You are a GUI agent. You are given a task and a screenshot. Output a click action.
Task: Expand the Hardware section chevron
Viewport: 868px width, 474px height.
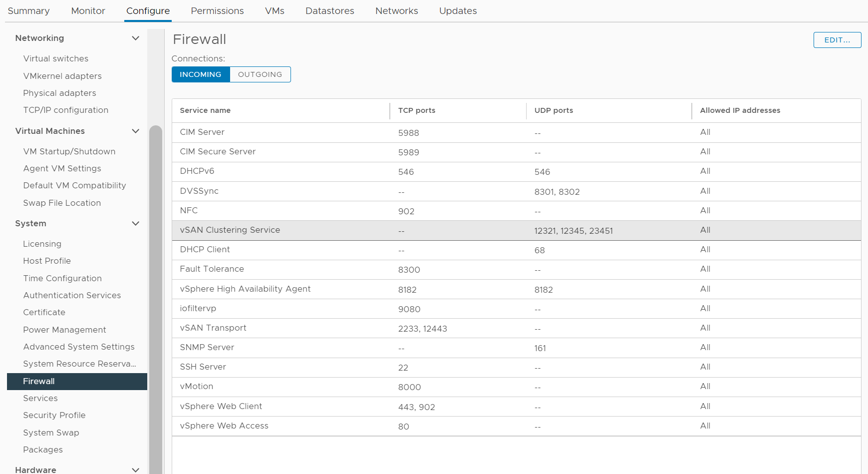[135, 470]
